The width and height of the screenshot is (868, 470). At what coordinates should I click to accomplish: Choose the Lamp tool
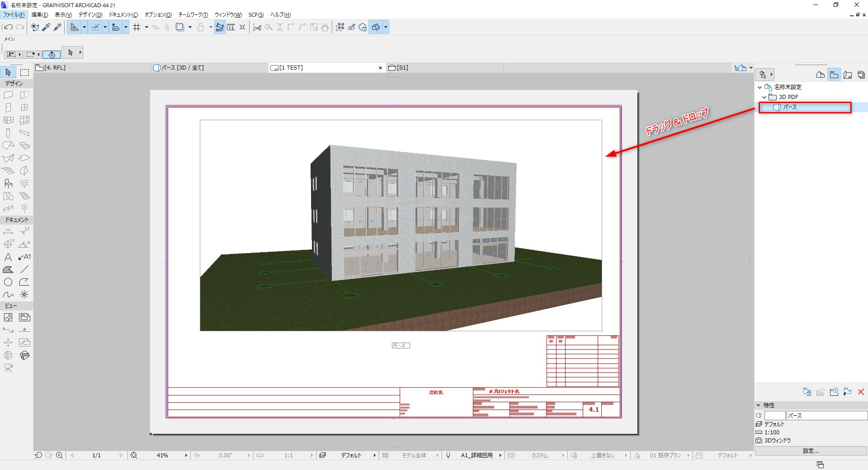(24, 183)
